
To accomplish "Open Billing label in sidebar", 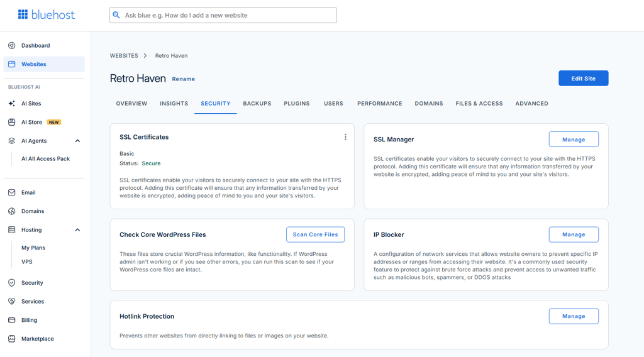I will click(29, 320).
